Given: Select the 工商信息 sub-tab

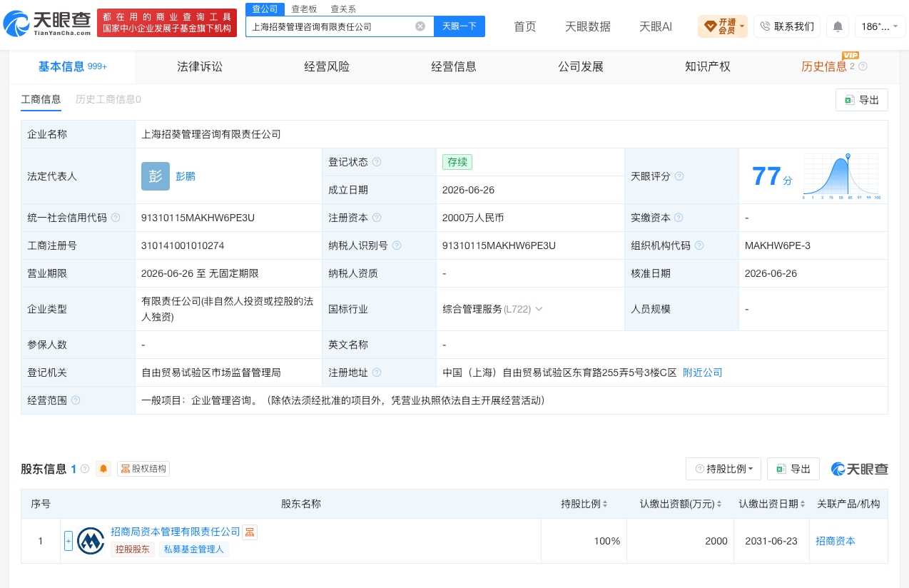Looking at the screenshot, I should pos(41,99).
